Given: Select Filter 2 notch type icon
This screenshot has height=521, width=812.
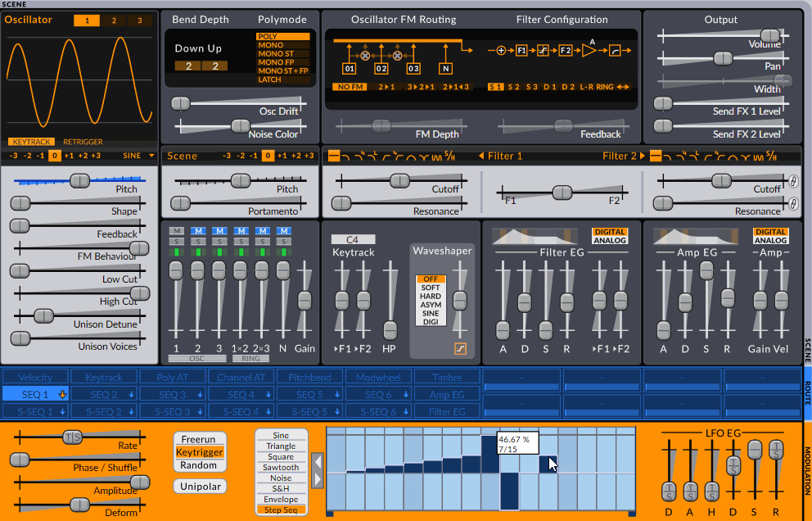Looking at the screenshot, I should point(746,156).
